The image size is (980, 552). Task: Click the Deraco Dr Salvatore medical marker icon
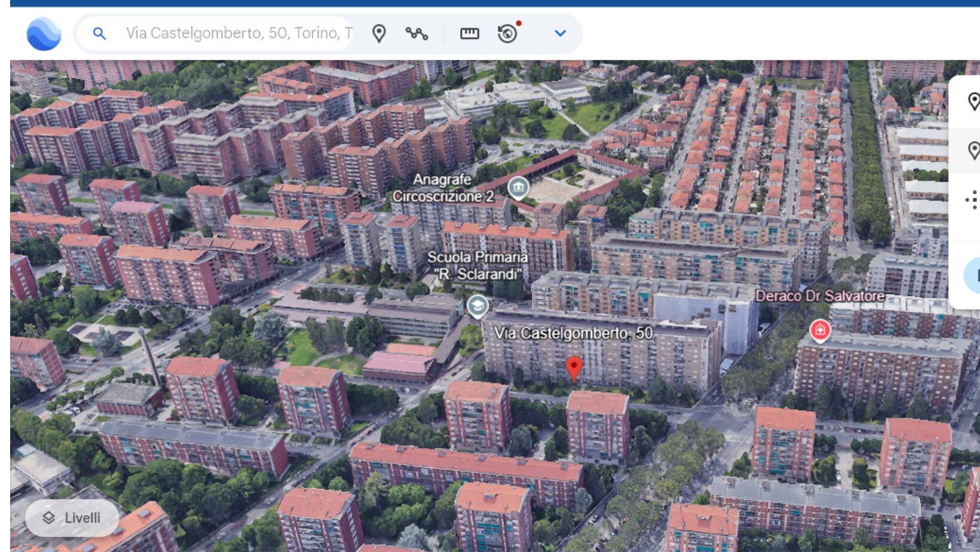click(x=820, y=330)
